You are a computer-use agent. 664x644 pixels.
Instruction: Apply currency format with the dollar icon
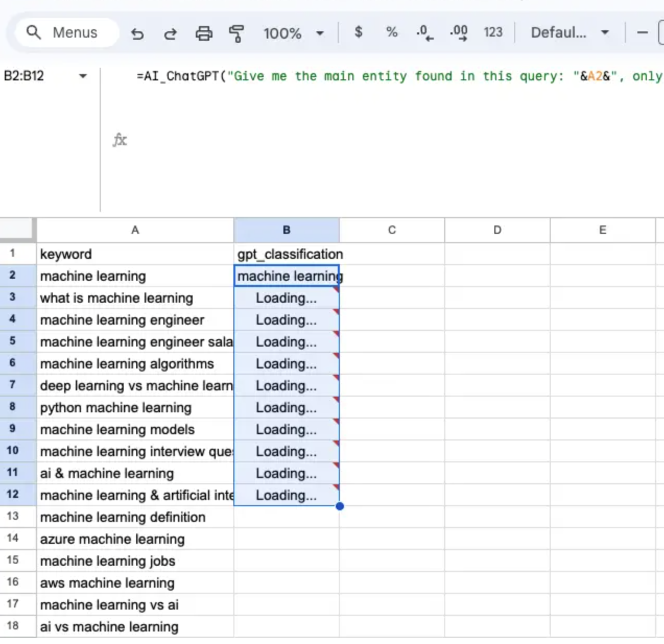[358, 32]
